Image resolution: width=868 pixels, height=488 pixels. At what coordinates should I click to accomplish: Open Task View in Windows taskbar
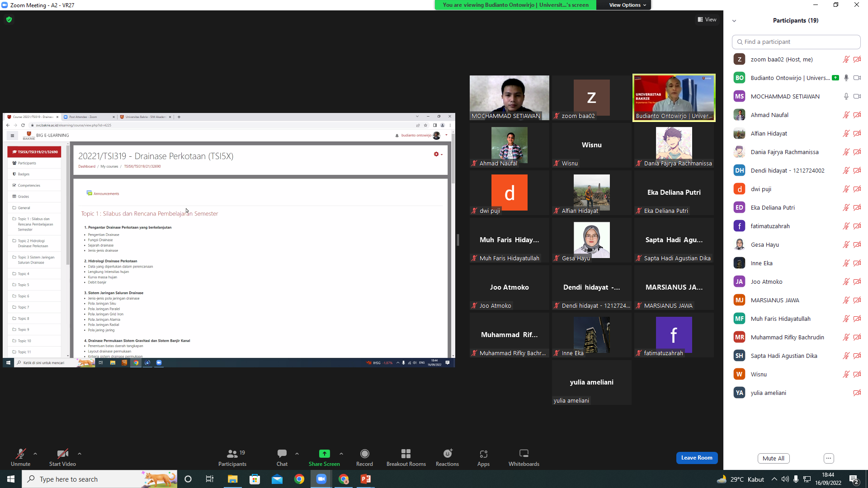pyautogui.click(x=210, y=479)
